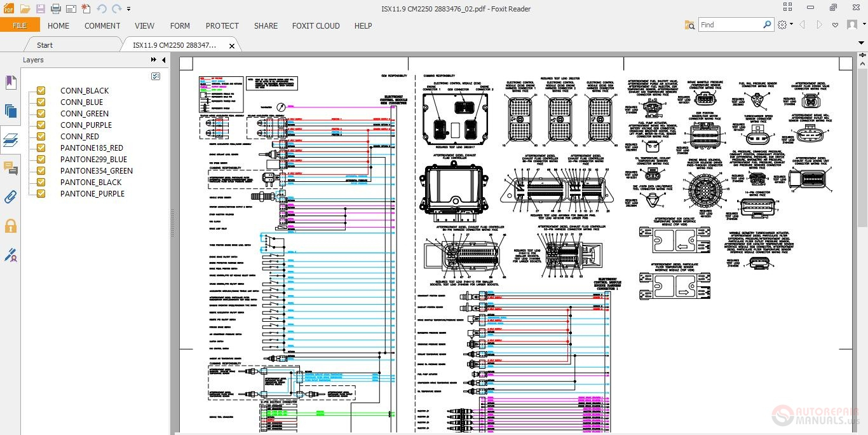
Task: Click the Undo arrow icon
Action: click(x=102, y=9)
